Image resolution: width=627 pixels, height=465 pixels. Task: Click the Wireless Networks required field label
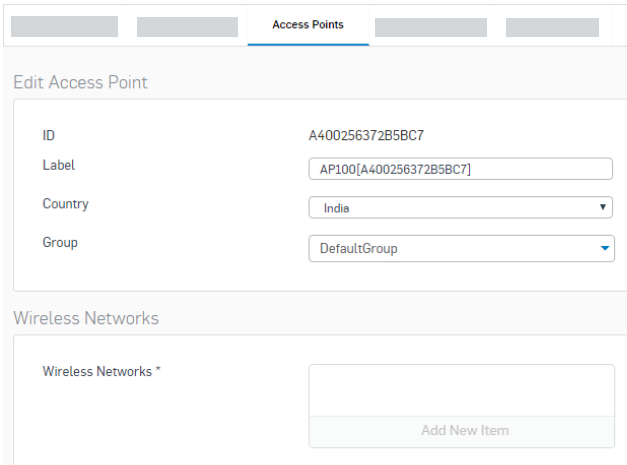click(102, 371)
